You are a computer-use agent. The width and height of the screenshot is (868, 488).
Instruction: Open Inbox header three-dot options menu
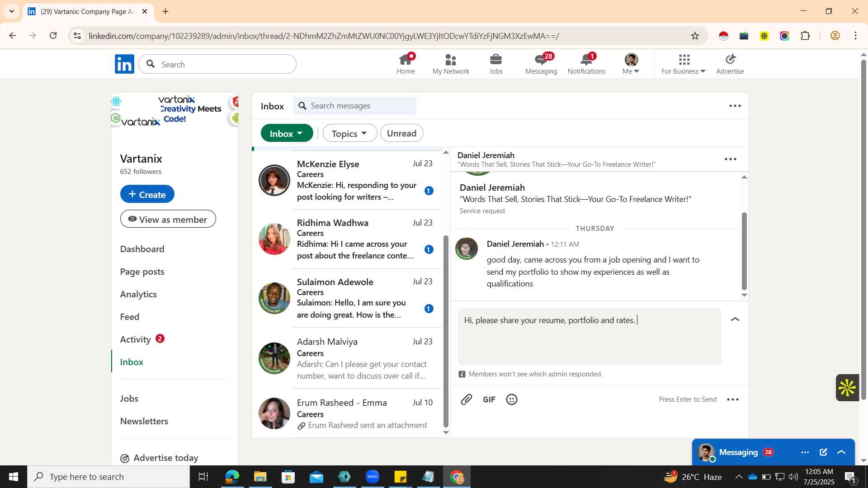[735, 106]
